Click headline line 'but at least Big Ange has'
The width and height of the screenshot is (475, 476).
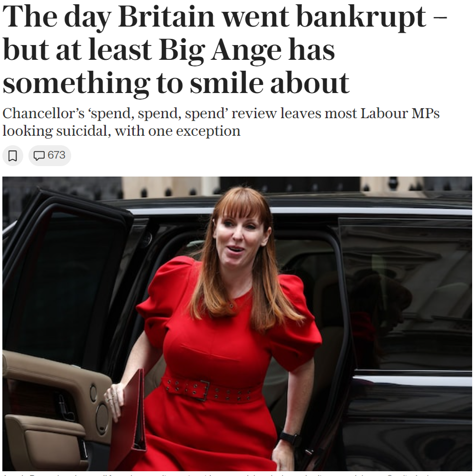(169, 50)
